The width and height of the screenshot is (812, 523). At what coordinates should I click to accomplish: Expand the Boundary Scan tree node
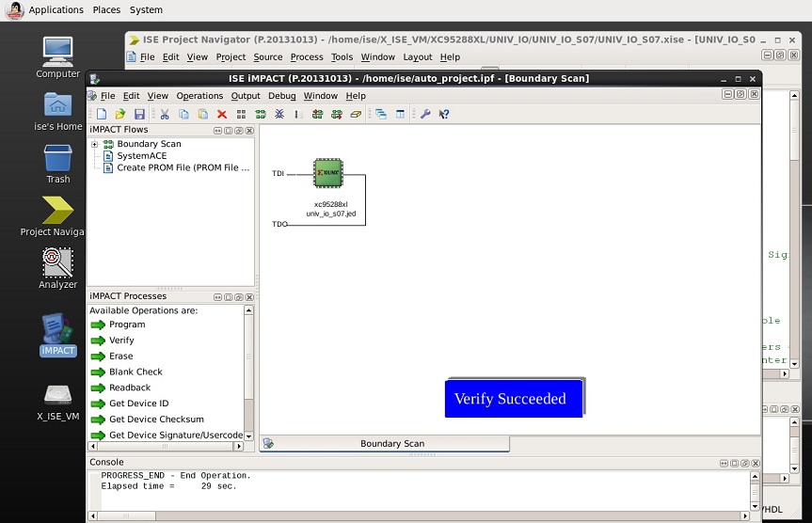95,144
